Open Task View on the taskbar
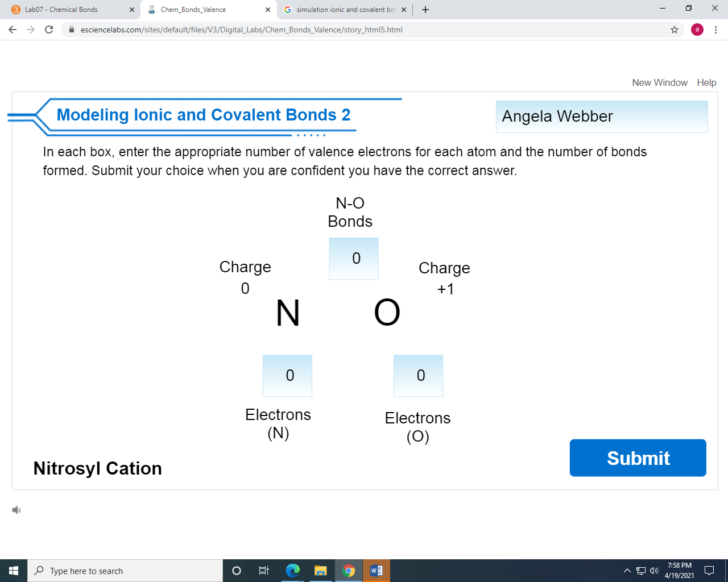This screenshot has height=582, width=728. (264, 571)
